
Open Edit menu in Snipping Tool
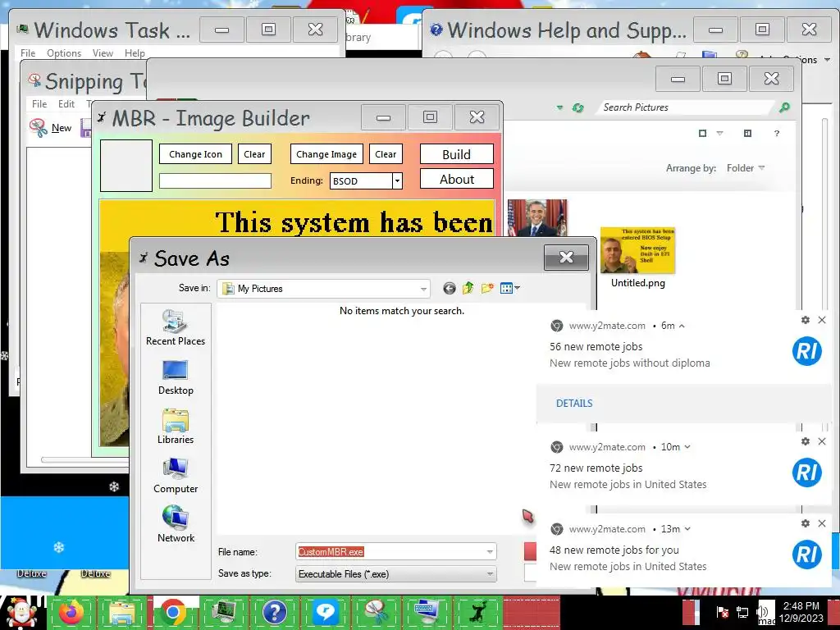[66, 104]
